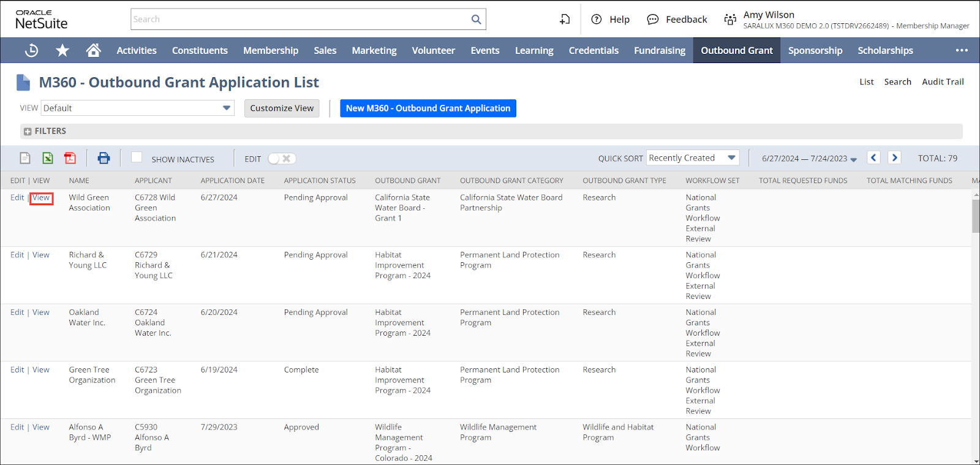Open the Scholarships menu

[885, 50]
